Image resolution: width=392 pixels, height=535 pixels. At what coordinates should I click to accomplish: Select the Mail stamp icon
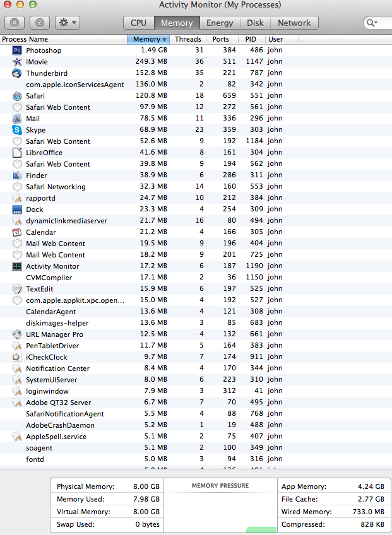coord(17,119)
